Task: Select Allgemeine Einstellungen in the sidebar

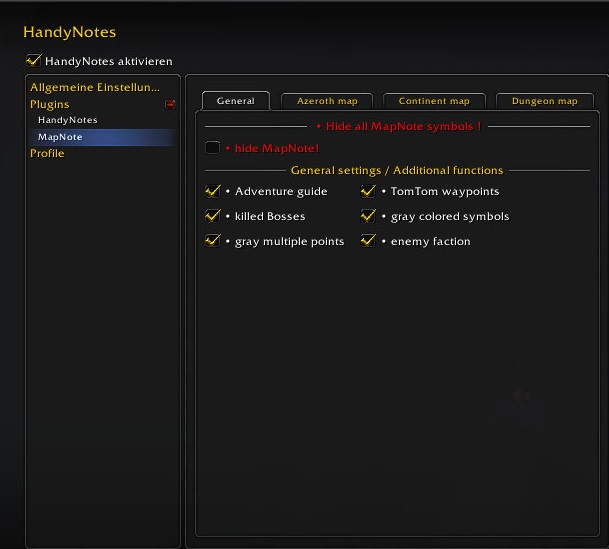Action: (x=94, y=88)
